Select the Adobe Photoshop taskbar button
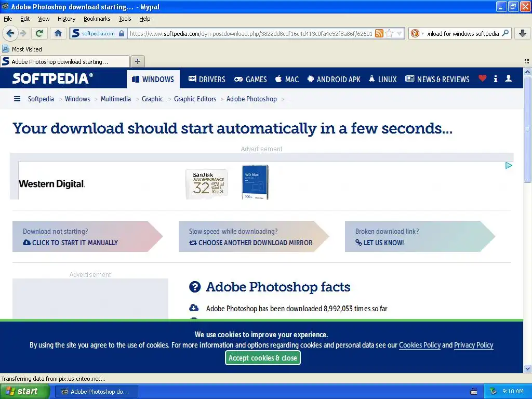The width and height of the screenshot is (532, 399). tap(96, 392)
